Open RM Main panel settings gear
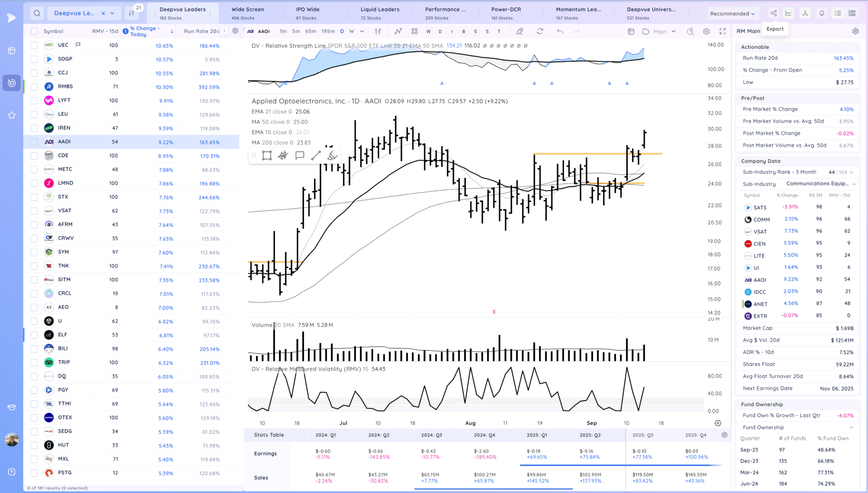Viewport: 868px width, 493px height. [855, 31]
